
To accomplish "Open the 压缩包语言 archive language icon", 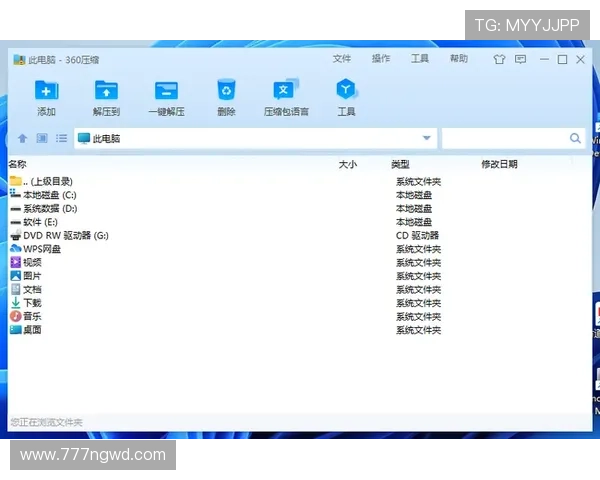I will coord(286,90).
